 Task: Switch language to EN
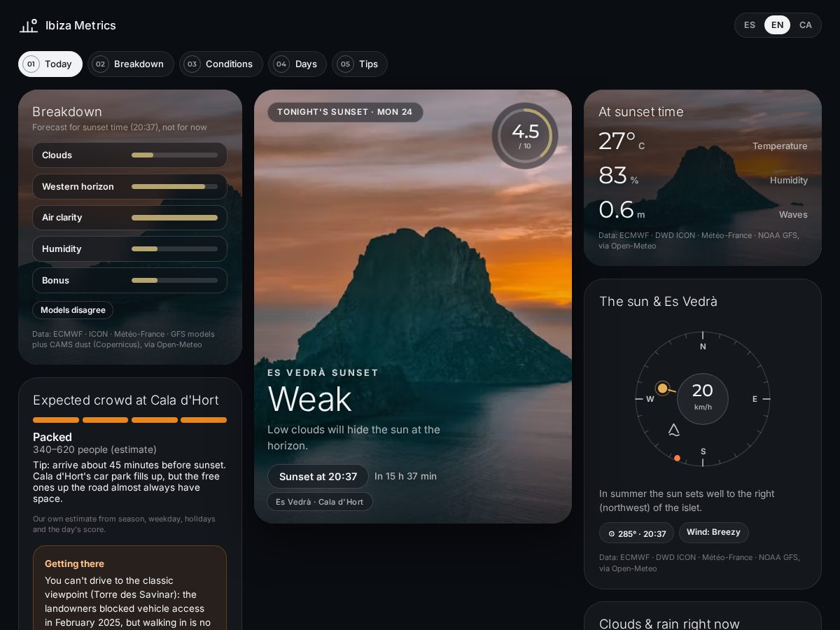[777, 25]
